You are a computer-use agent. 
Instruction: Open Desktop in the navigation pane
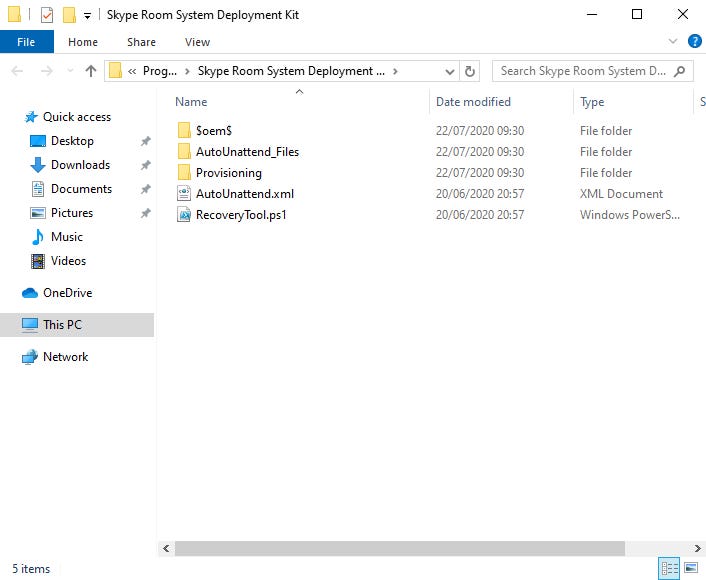point(72,141)
